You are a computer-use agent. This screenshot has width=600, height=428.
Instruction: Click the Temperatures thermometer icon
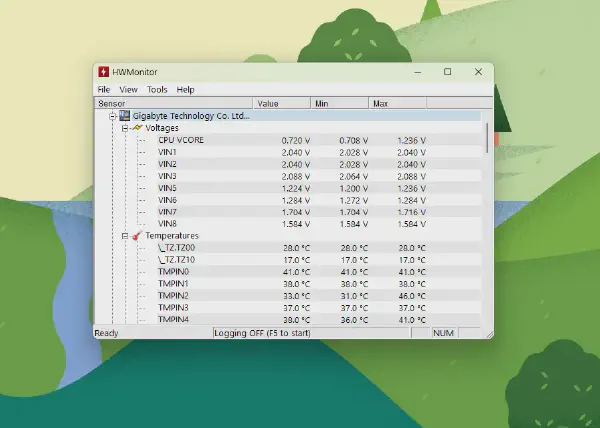[x=137, y=236]
